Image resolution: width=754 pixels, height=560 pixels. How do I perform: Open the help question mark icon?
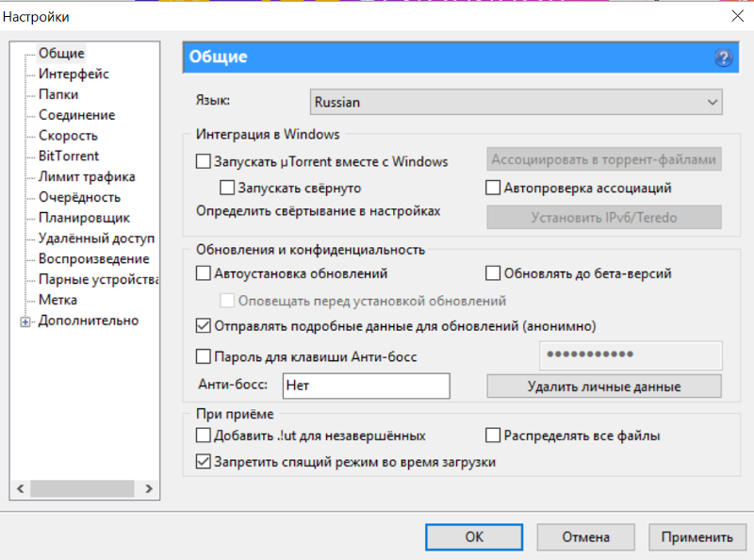click(723, 58)
